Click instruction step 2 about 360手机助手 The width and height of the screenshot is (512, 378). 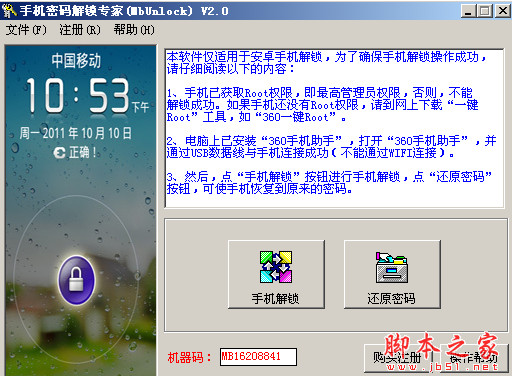click(x=331, y=147)
